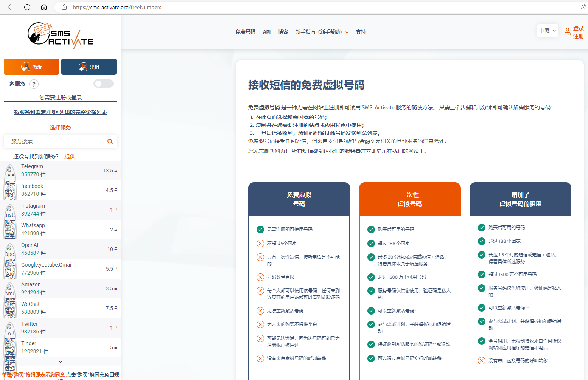Click the 提供 suggest service link
This screenshot has width=588, height=380.
click(x=70, y=157)
